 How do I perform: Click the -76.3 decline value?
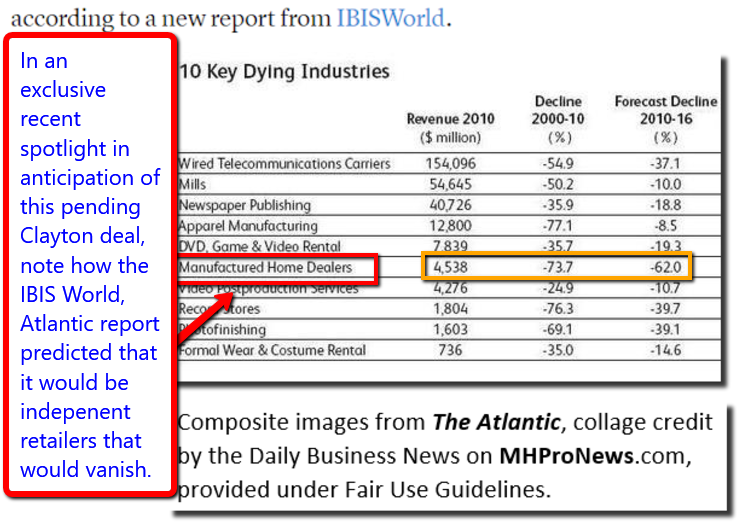(558, 309)
